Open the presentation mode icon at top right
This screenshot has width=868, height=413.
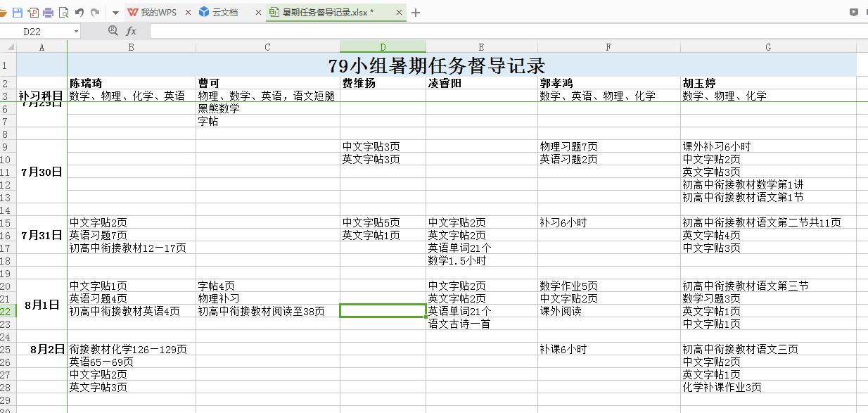coord(854,12)
